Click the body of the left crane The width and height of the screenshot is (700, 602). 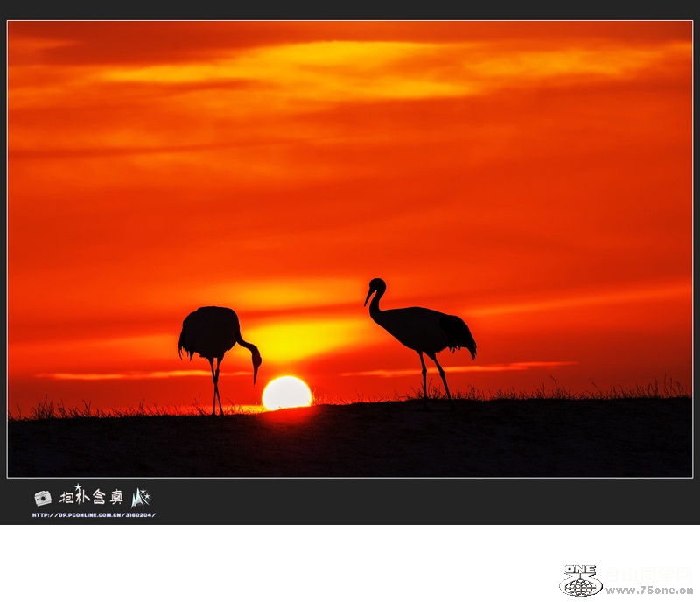[x=210, y=331]
